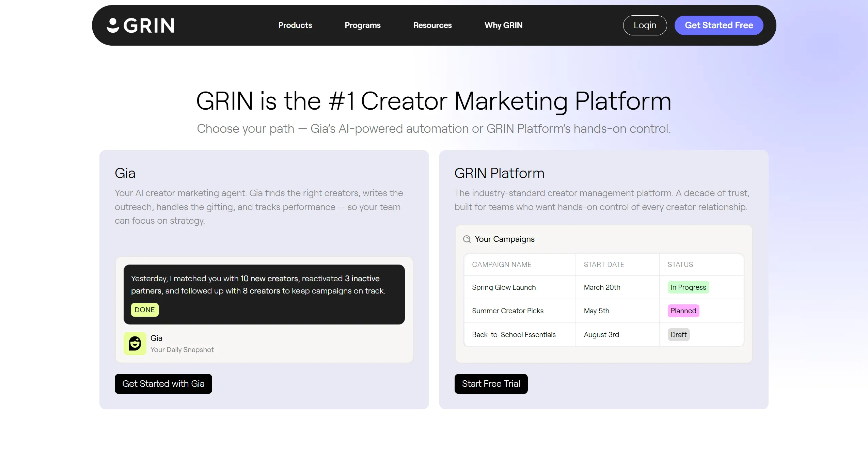This screenshot has height=460, width=868.
Task: Open the Resources menu
Action: pos(432,25)
